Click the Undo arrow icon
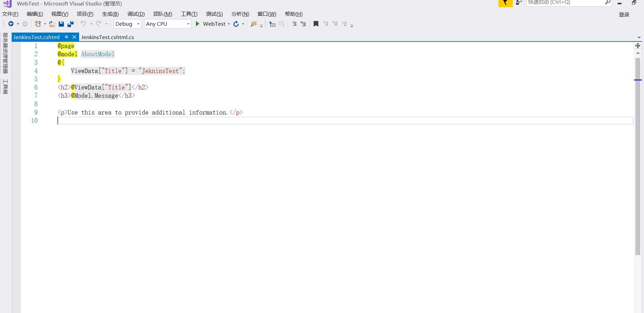Viewport: 644px width, 313px height. click(83, 24)
